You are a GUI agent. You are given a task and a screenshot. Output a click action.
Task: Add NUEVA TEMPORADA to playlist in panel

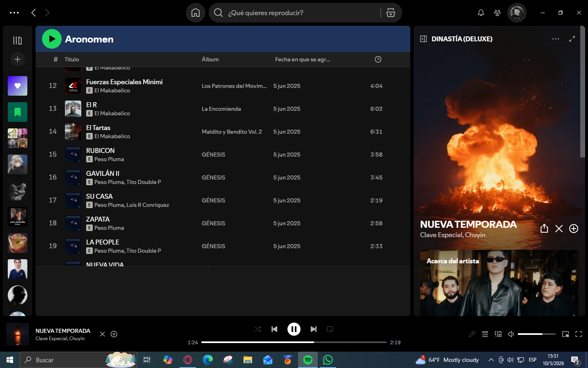tap(574, 229)
